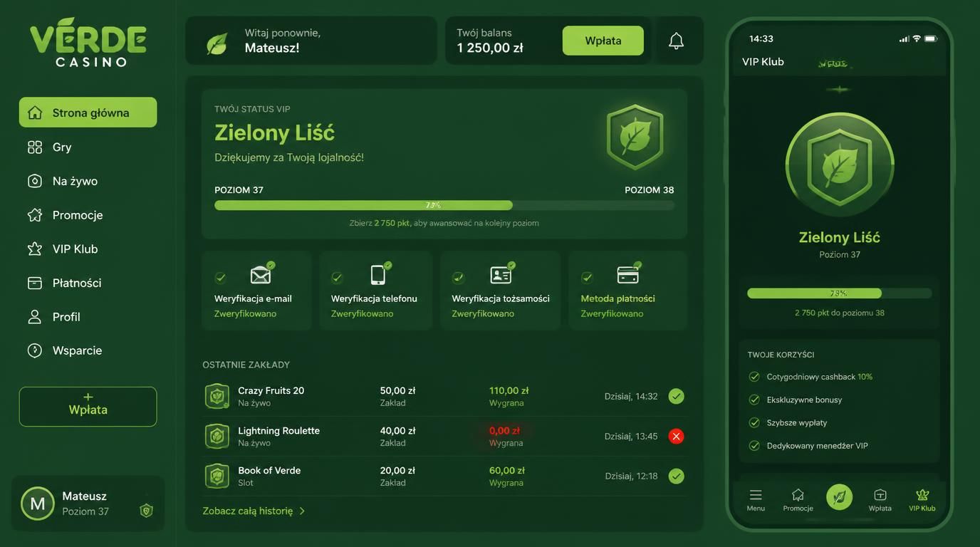The height and width of the screenshot is (547, 980).
Task: Tap Promocje in the phone bottom bar
Action: pos(798,500)
